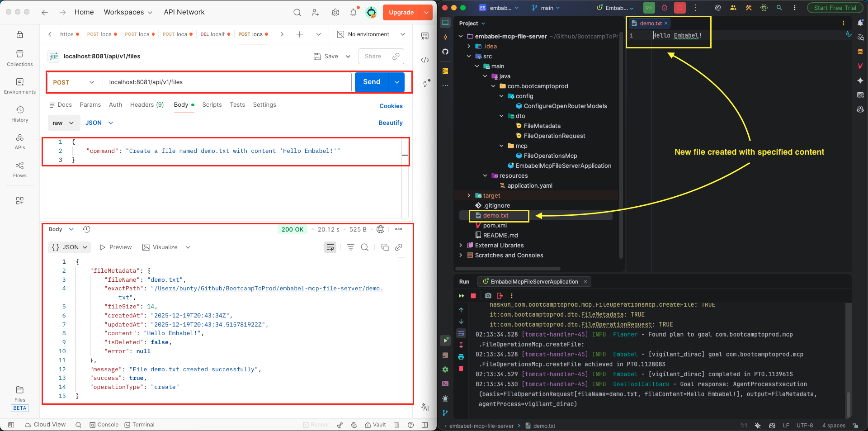Screen dimensions: 868x431
Task: Switch to the Headers (9) tab
Action: [147, 105]
